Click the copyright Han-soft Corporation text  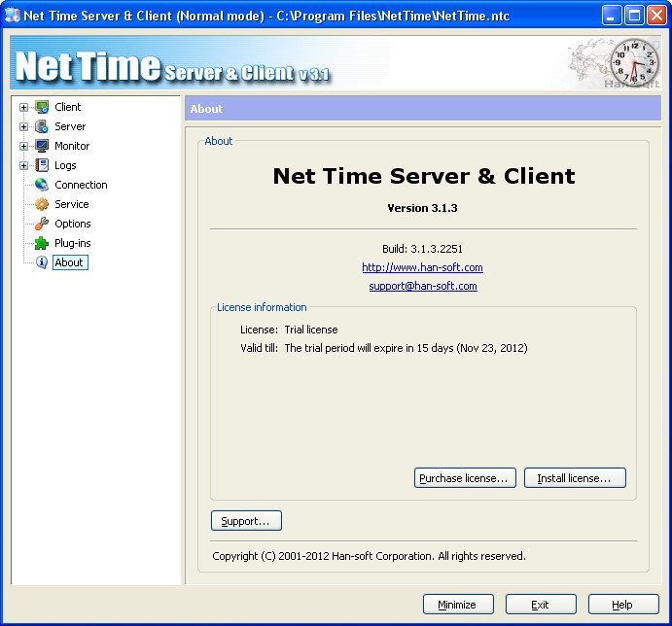pos(369,556)
